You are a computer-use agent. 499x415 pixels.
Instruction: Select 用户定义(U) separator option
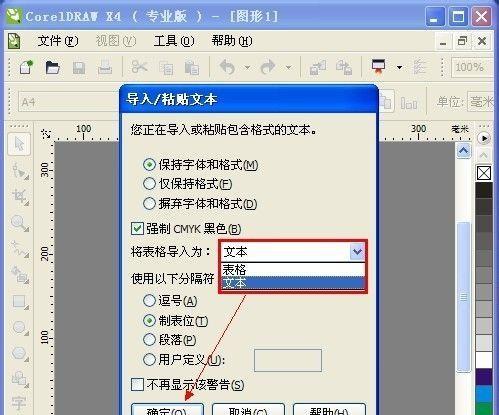coord(184,359)
